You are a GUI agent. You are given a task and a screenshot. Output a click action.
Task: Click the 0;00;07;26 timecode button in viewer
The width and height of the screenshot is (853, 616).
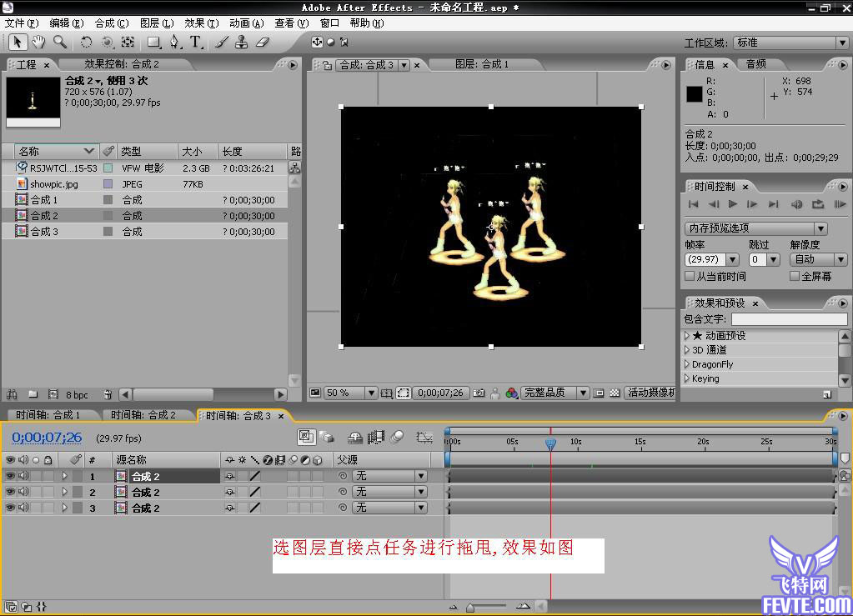(x=440, y=393)
